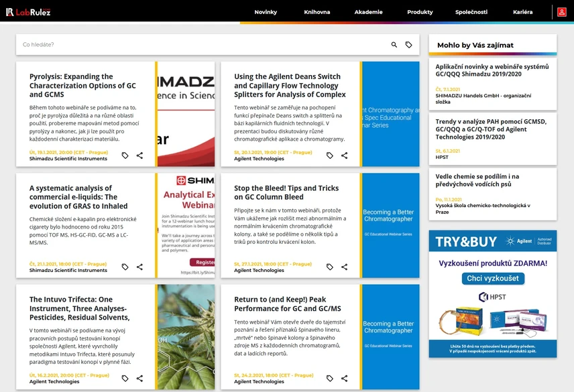Click date 'Út, 19.1.2021, 20:00 (CET - Prague)'
The image size is (574, 392).
(69, 152)
